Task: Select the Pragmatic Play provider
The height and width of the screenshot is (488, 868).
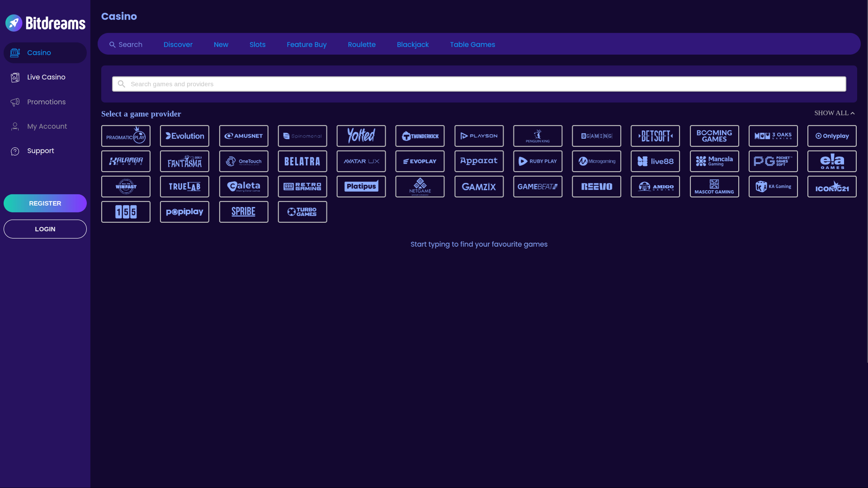Action: point(126,136)
